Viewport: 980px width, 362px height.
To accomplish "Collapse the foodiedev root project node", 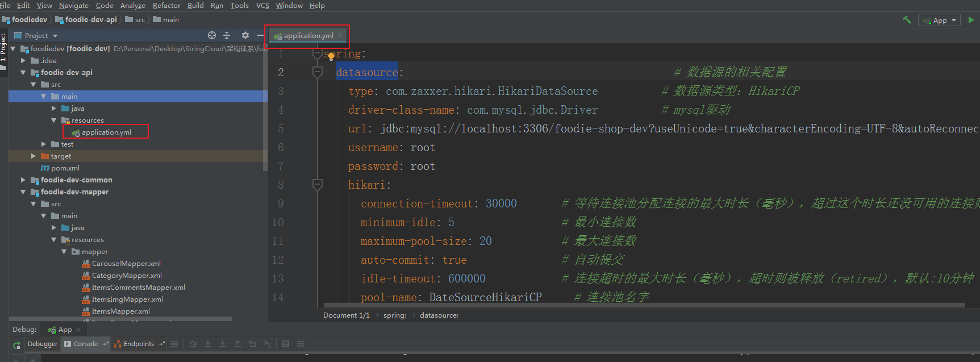I will 13,49.
